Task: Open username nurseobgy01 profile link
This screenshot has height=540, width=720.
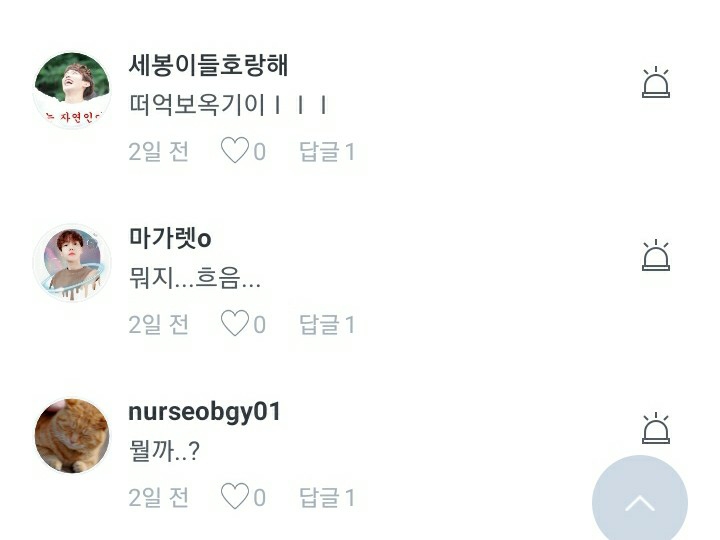Action: pos(204,412)
